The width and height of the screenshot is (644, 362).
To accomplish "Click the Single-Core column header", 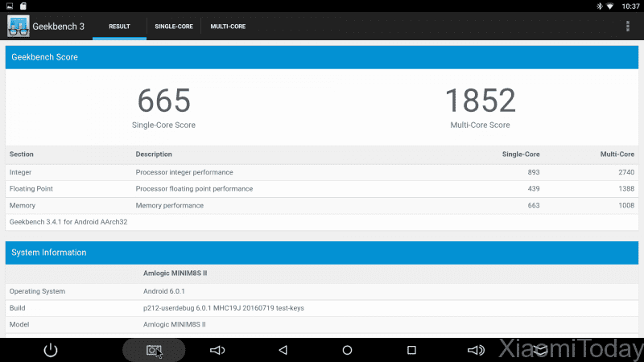I will 521,154.
